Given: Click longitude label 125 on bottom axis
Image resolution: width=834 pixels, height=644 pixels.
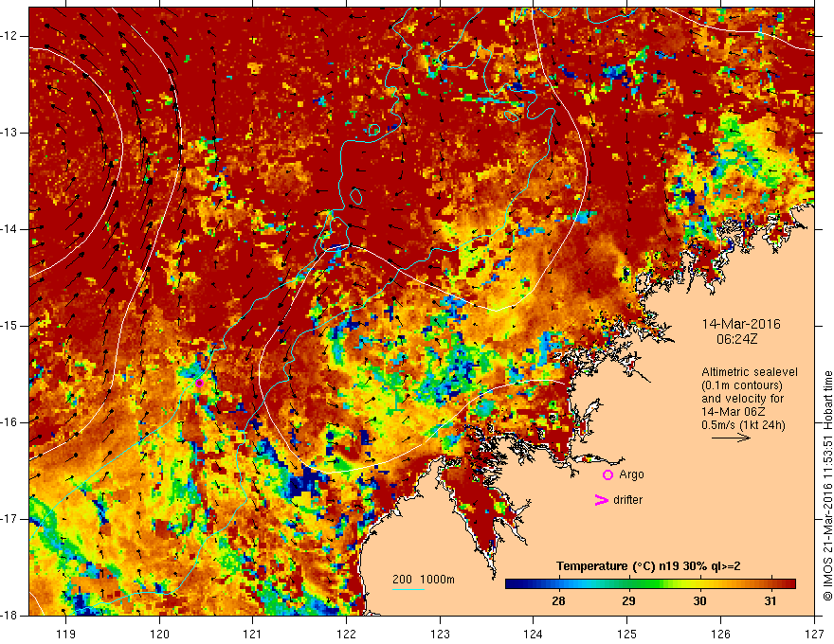Looking at the screenshot, I should click(x=627, y=634).
